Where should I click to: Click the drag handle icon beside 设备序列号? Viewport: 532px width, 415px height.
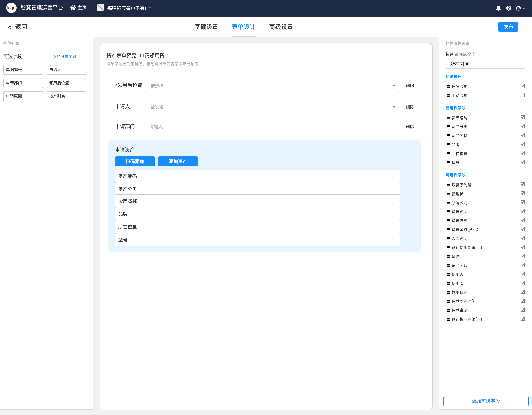pos(448,185)
